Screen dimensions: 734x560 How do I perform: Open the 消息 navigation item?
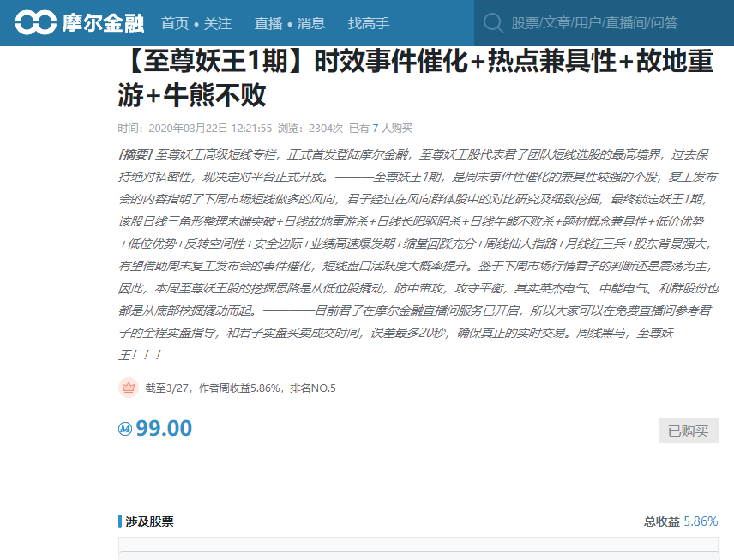pyautogui.click(x=310, y=23)
